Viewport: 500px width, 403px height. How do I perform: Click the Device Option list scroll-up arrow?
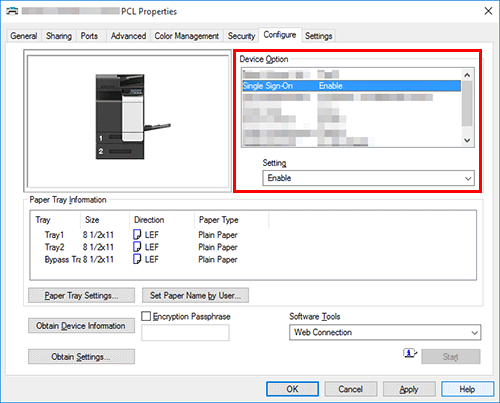tap(467, 75)
